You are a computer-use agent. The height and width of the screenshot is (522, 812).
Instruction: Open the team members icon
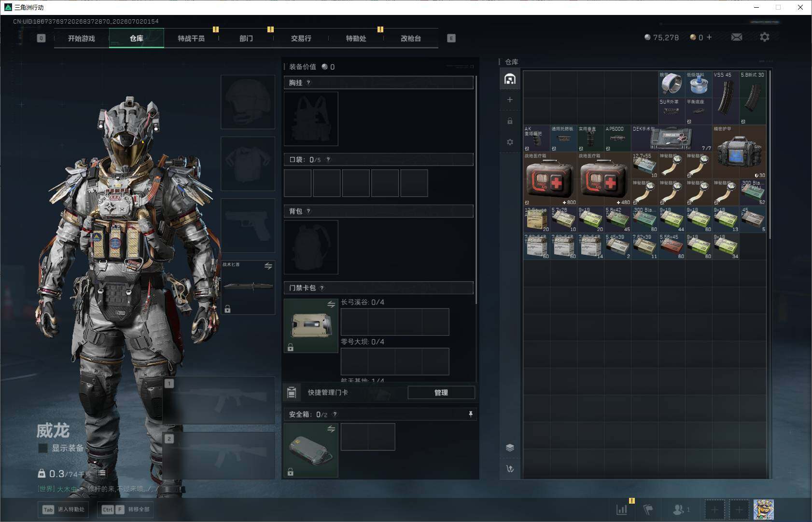tap(679, 509)
